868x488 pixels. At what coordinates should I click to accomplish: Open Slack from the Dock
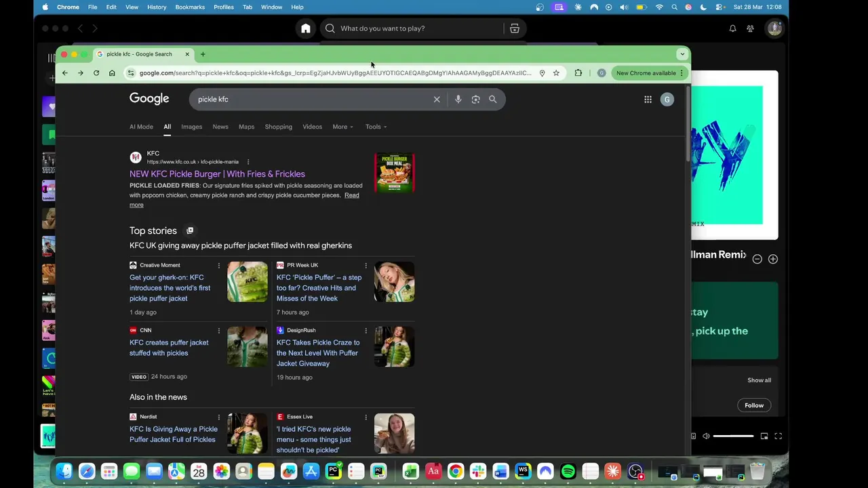click(478, 471)
